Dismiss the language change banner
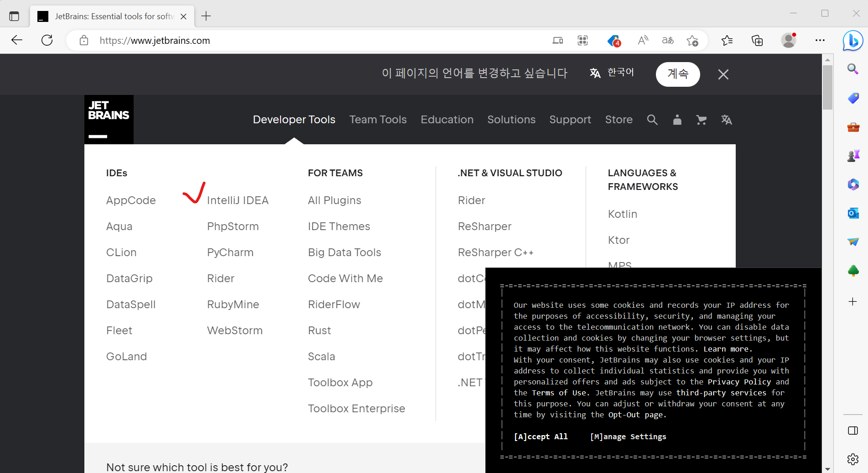The height and width of the screenshot is (473, 868). pos(723,74)
